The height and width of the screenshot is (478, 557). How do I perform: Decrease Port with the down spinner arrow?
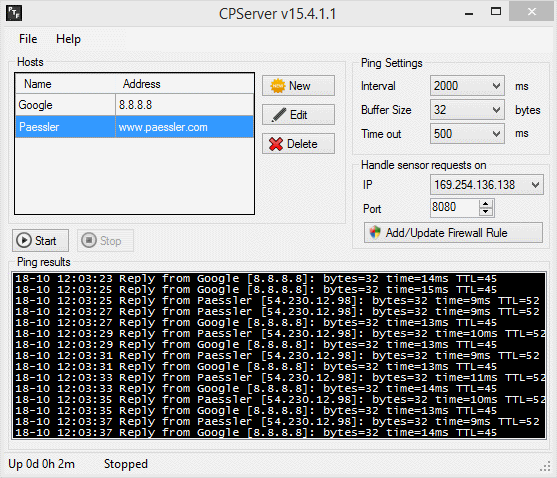click(x=486, y=212)
